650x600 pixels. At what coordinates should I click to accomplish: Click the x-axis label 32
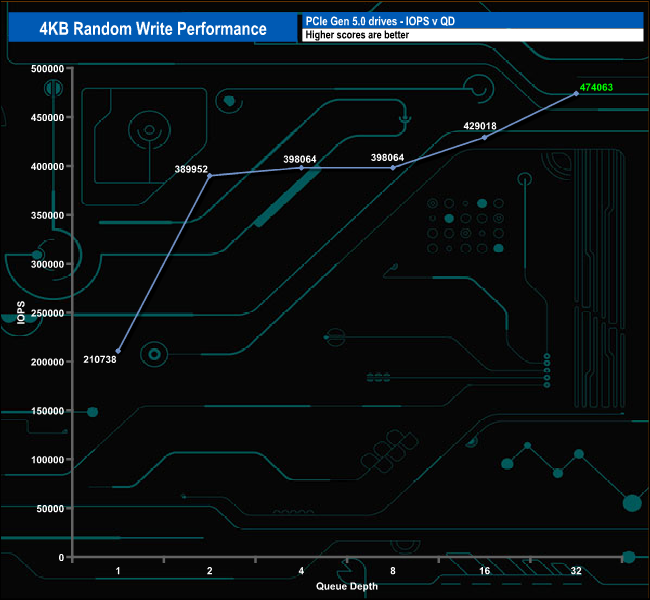pyautogui.click(x=576, y=571)
